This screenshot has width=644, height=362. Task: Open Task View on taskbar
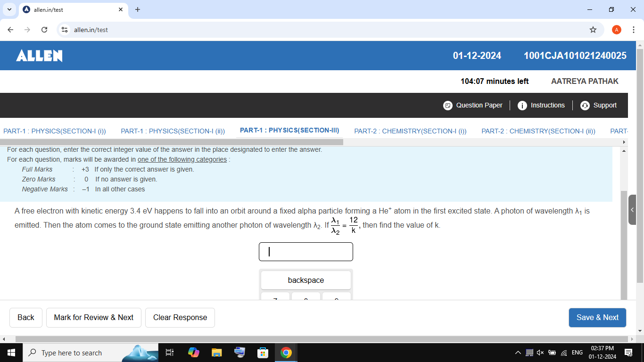(170, 353)
